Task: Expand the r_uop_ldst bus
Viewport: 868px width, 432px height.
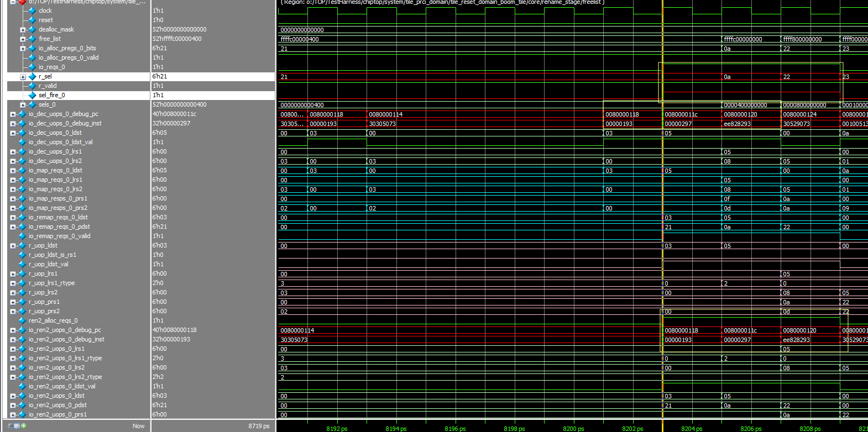Action: (x=13, y=246)
